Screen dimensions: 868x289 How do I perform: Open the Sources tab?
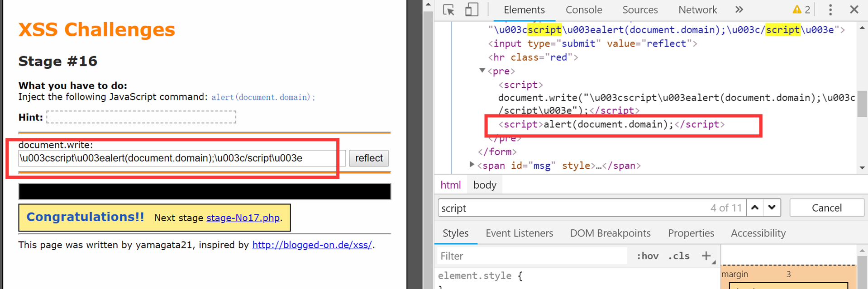coord(640,9)
